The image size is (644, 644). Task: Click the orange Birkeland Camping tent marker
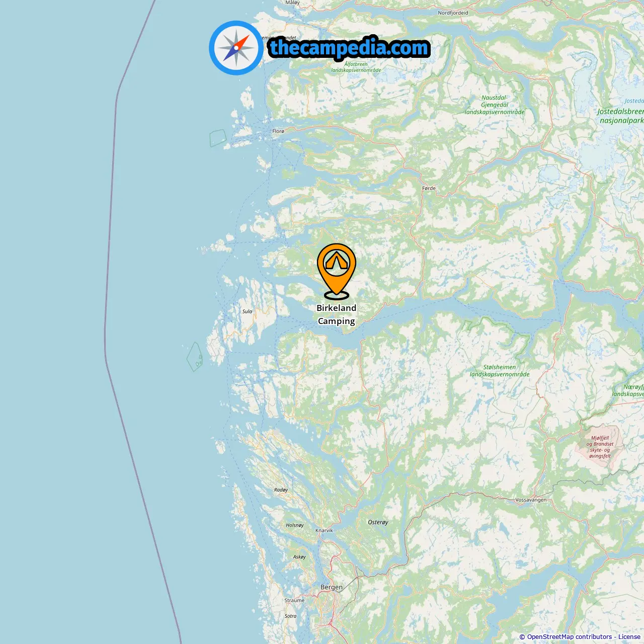(x=336, y=271)
